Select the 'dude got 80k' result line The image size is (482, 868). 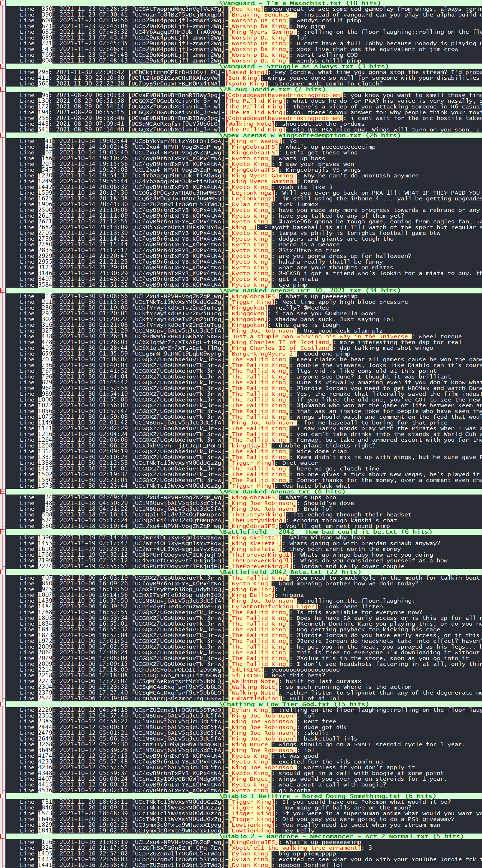244,727
